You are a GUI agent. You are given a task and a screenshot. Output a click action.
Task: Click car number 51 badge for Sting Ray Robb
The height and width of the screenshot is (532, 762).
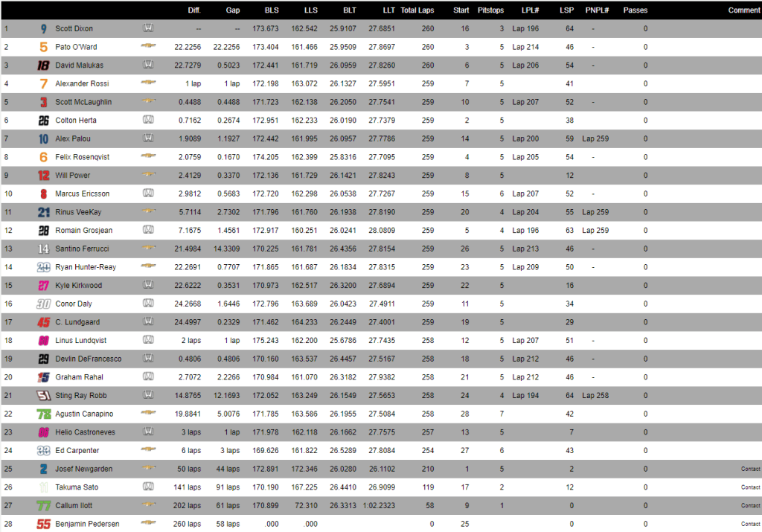(x=44, y=396)
